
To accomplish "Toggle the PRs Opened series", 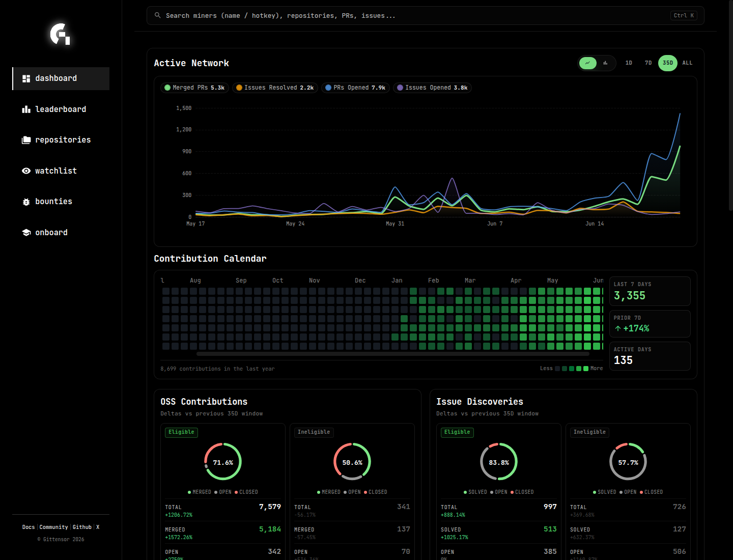I will tap(355, 88).
